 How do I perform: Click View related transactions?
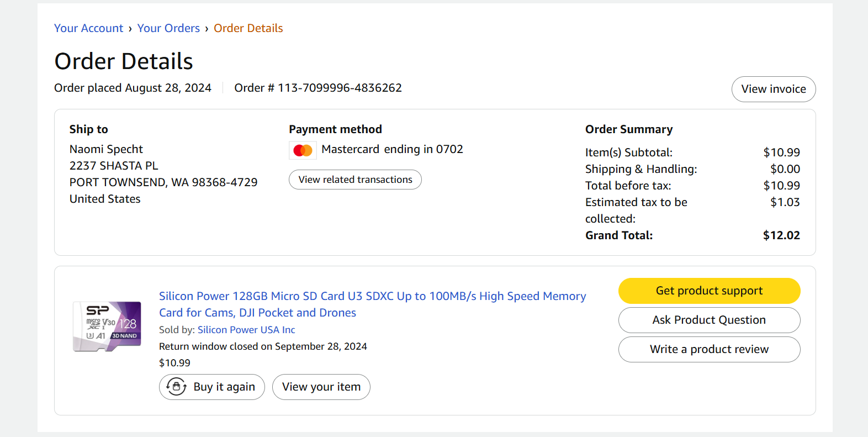pos(355,180)
